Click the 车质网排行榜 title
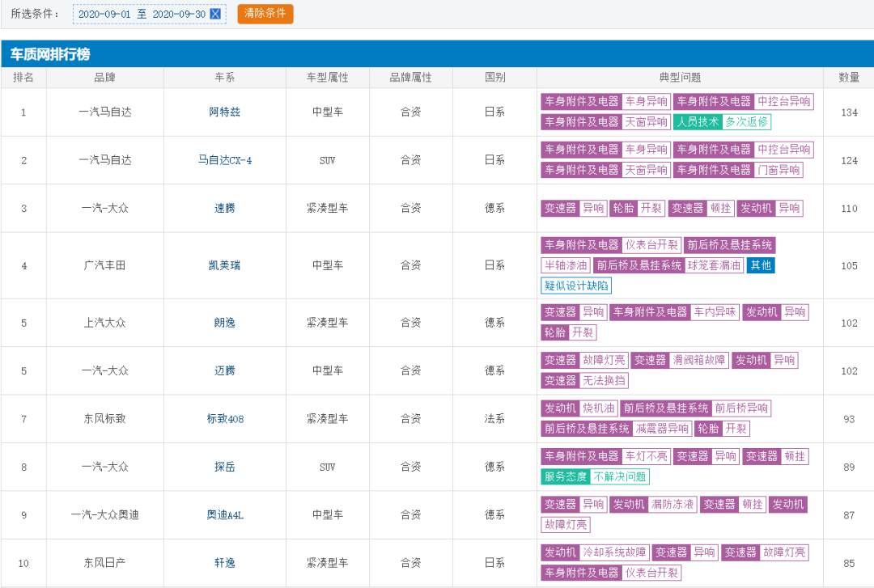874x588 pixels. point(50,54)
